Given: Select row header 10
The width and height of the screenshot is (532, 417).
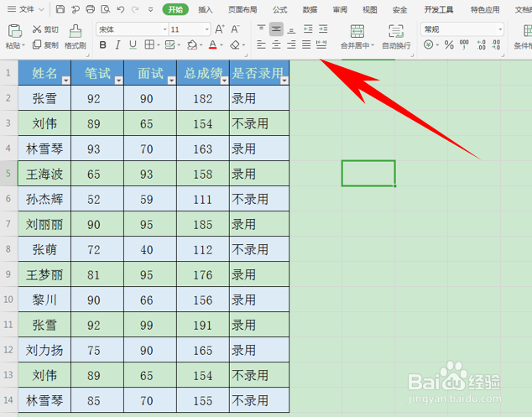Looking at the screenshot, I should (8, 300).
